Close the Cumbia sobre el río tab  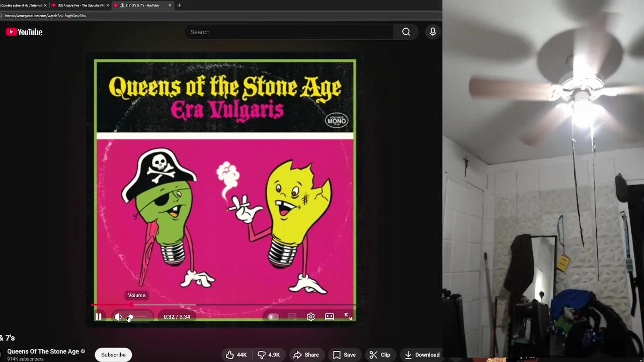tap(45, 5)
